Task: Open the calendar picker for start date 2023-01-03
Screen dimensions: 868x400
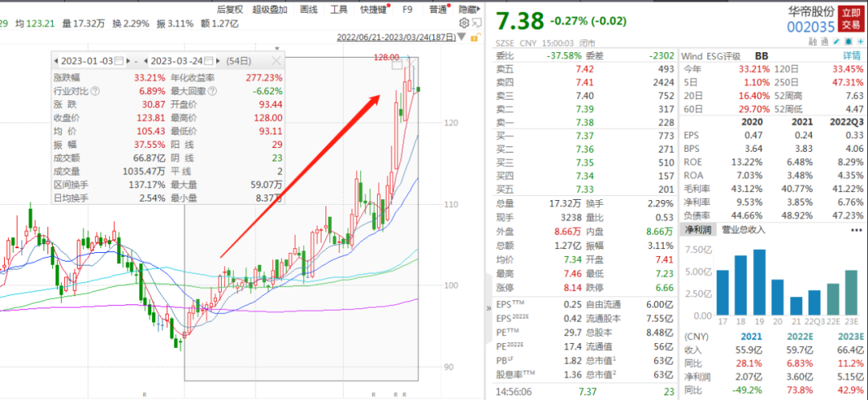Action: point(120,61)
